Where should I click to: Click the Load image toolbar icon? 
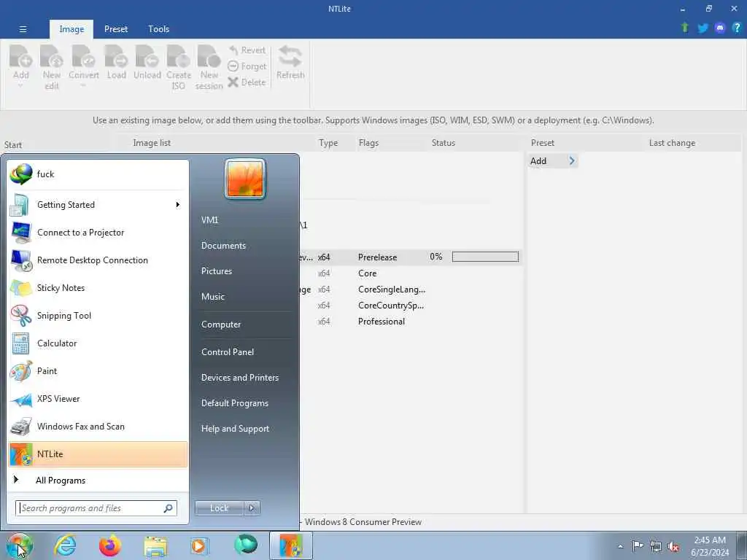click(x=116, y=63)
